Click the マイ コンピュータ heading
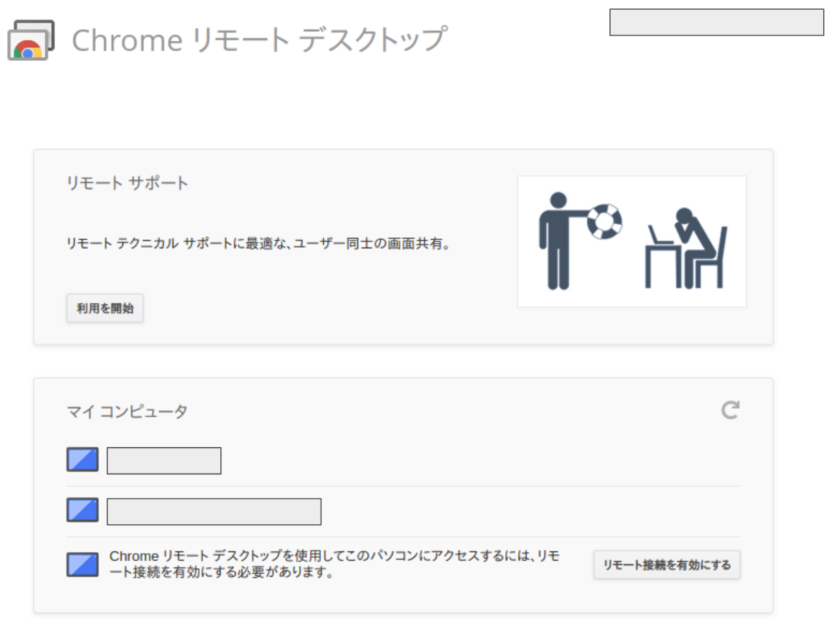The height and width of the screenshot is (622, 840). (x=127, y=412)
